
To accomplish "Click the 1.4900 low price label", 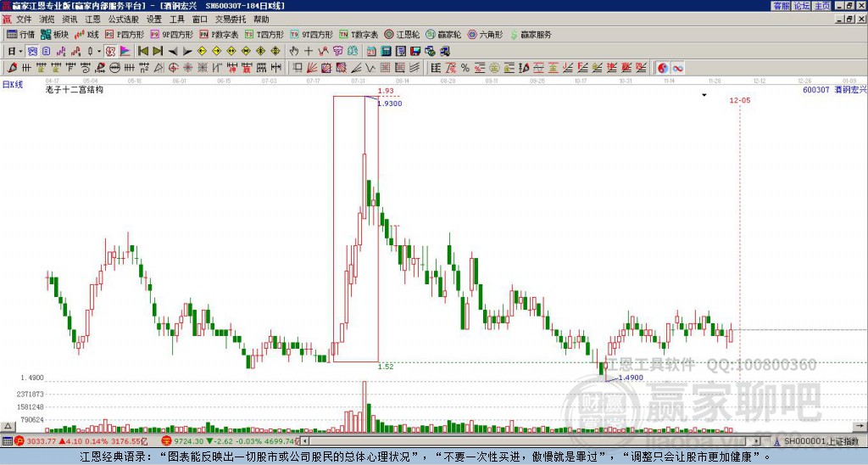I will (x=631, y=378).
